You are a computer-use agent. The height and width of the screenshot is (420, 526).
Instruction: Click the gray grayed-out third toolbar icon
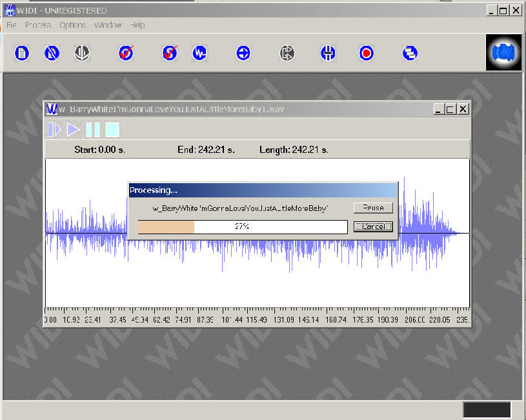tap(82, 53)
